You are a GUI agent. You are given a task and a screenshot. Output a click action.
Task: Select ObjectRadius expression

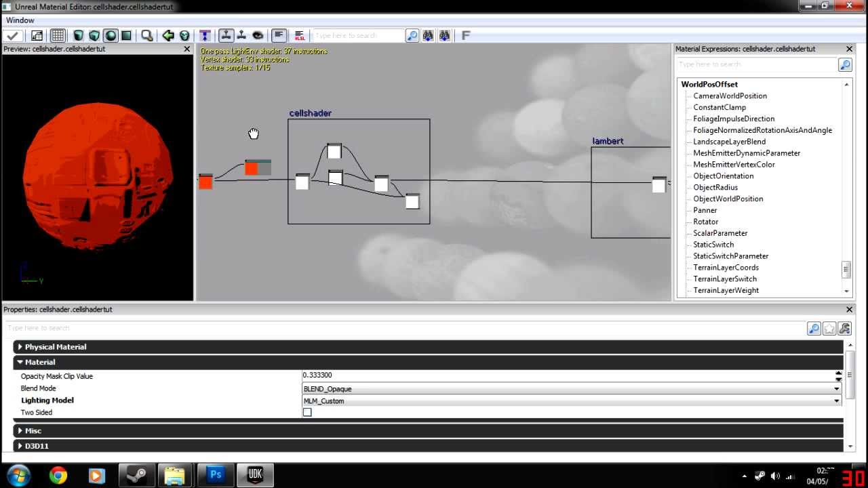[715, 187]
